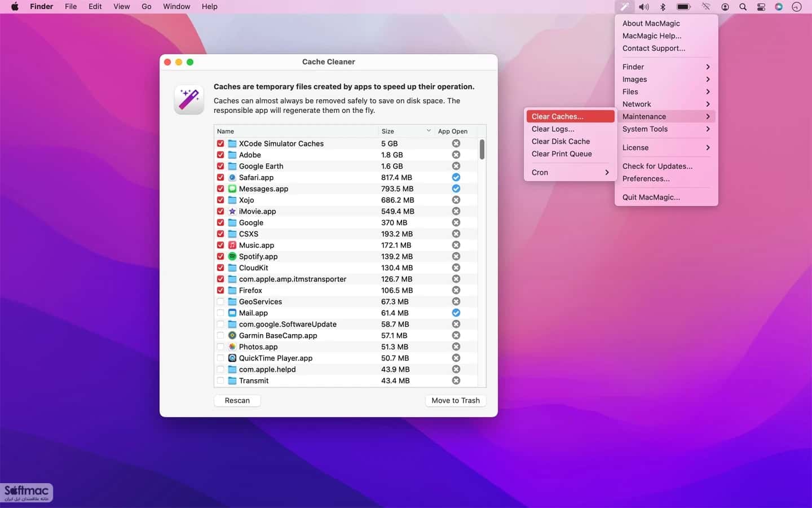Check the Mail.app checkbox
Image resolution: width=812 pixels, height=508 pixels.
(220, 313)
